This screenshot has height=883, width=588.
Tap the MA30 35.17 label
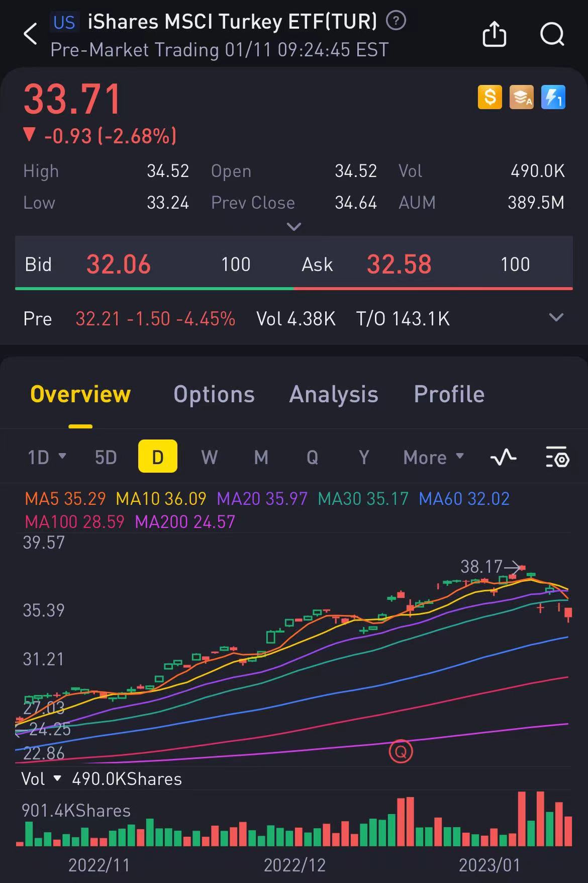click(363, 498)
